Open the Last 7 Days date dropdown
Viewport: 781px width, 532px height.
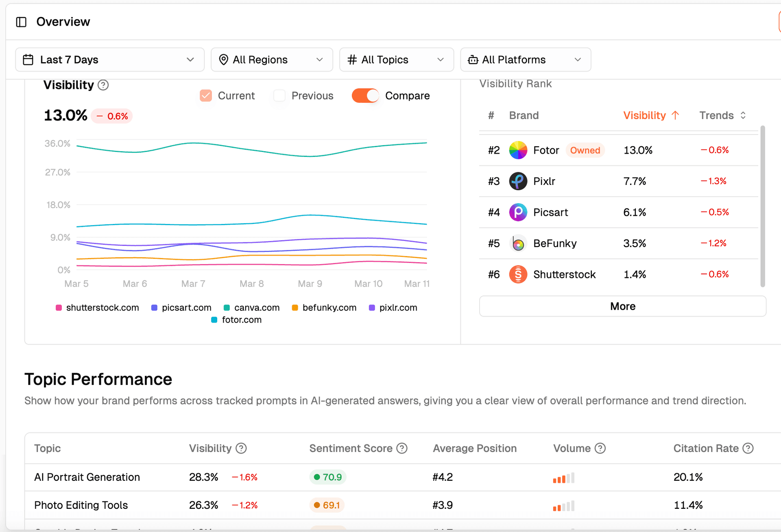point(110,60)
